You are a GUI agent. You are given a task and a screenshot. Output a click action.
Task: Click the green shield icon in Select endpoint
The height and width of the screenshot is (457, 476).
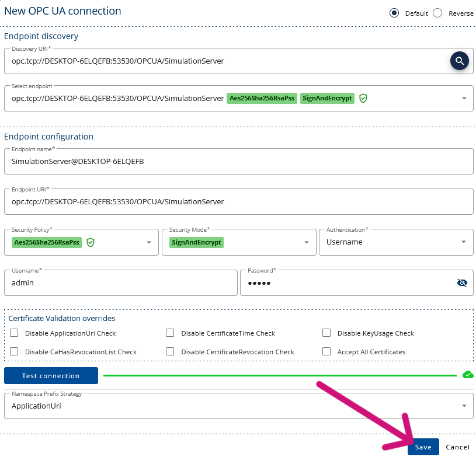click(363, 98)
